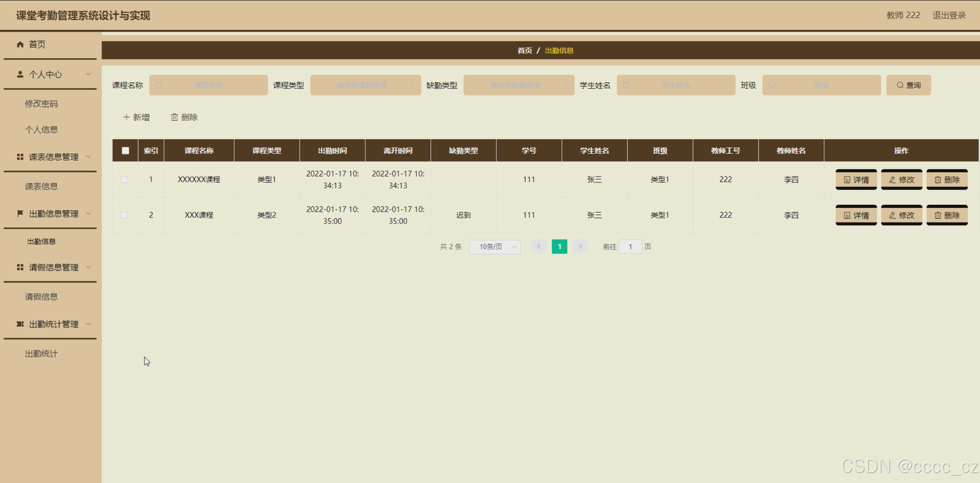Click the 学生姓名 search input field
This screenshot has width=980, height=483.
(676, 85)
